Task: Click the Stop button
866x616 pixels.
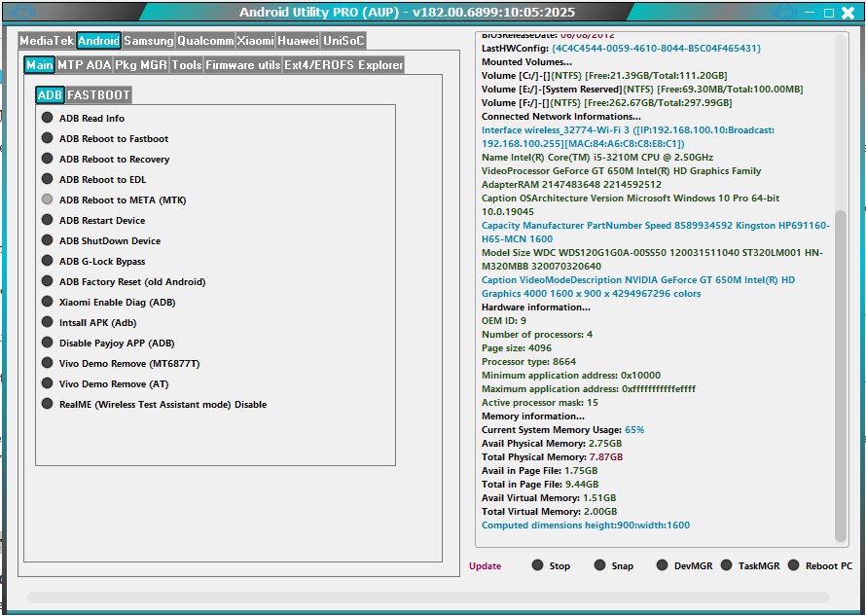Action: [551, 565]
